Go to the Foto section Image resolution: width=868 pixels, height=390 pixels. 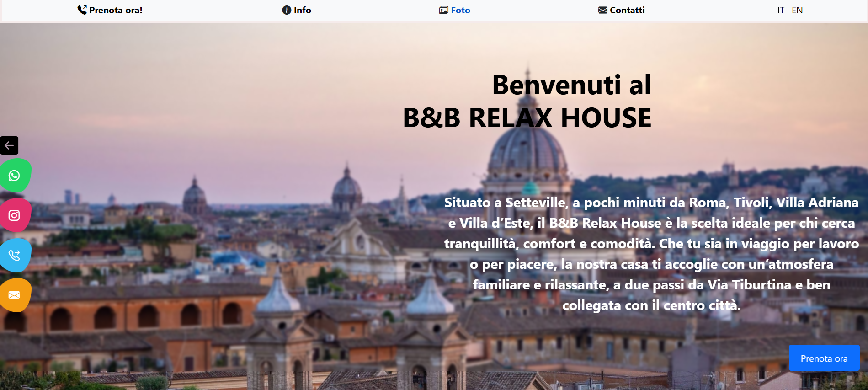coord(455,10)
